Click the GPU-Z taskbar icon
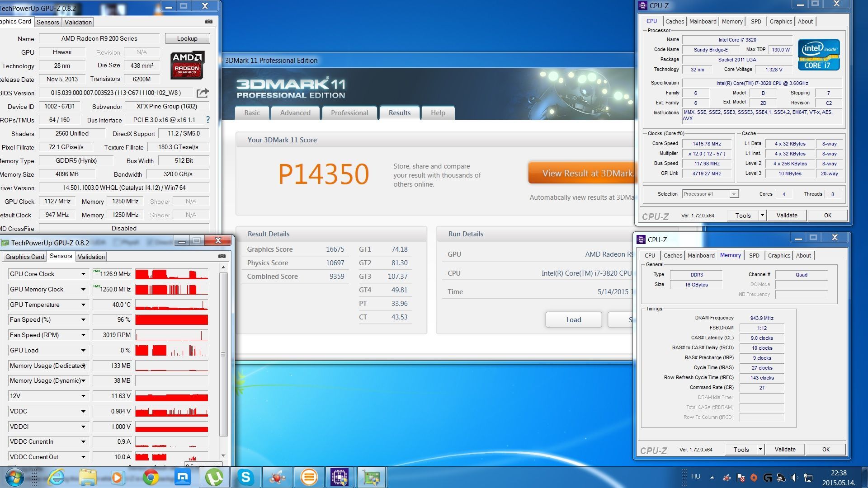 click(371, 477)
